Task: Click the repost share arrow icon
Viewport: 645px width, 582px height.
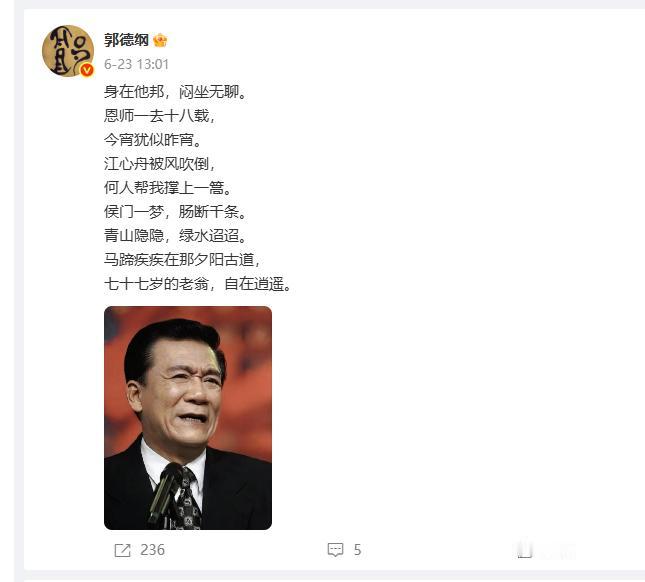Action: [x=122, y=550]
